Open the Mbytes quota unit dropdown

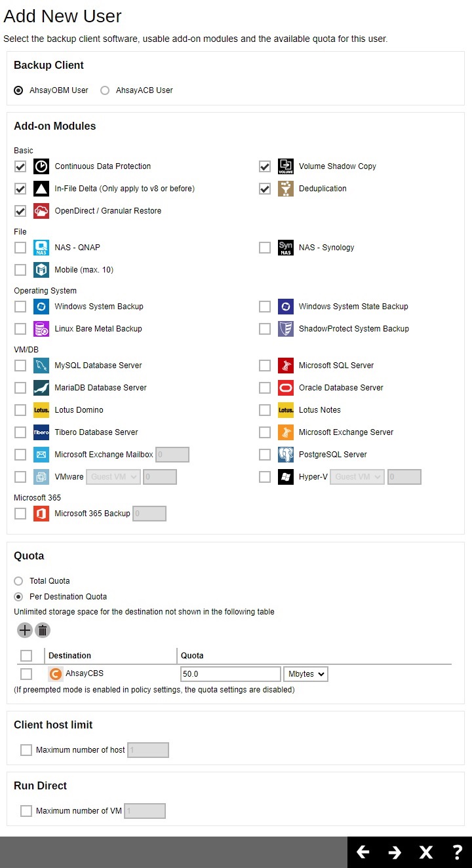[x=305, y=673]
